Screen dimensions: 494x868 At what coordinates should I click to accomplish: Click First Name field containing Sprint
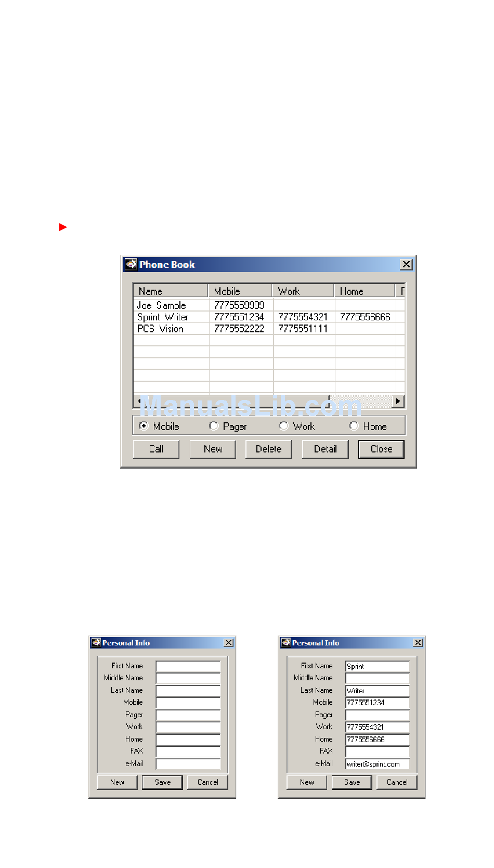378,666
